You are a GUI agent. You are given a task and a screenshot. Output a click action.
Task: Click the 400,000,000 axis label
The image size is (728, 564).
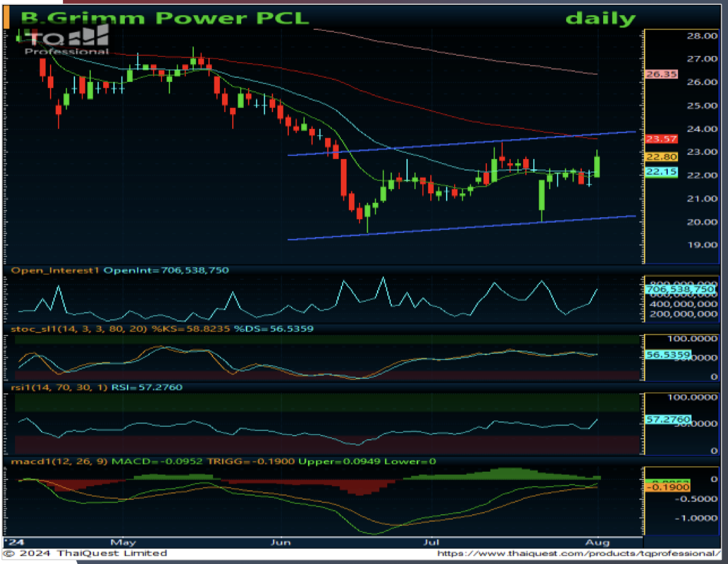tap(684, 305)
